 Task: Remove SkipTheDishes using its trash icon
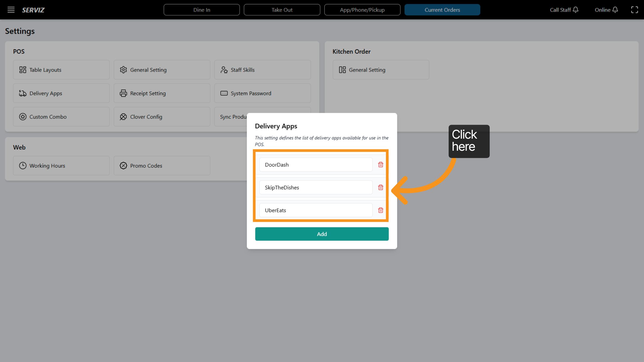(x=380, y=187)
